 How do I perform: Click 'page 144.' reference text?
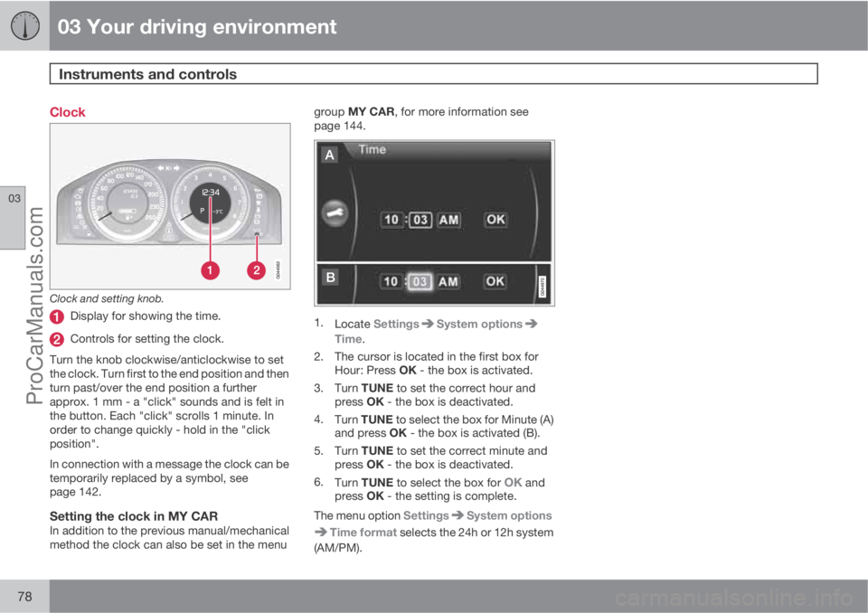tap(340, 126)
